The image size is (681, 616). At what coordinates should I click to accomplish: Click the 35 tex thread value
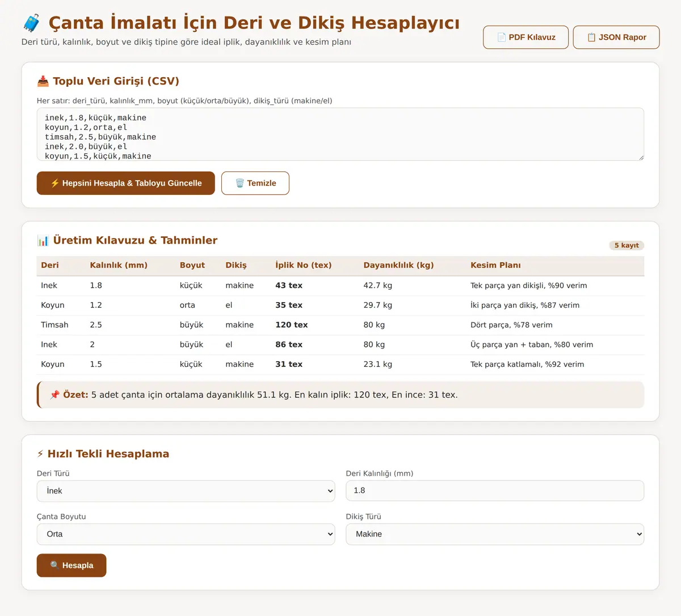[289, 305]
